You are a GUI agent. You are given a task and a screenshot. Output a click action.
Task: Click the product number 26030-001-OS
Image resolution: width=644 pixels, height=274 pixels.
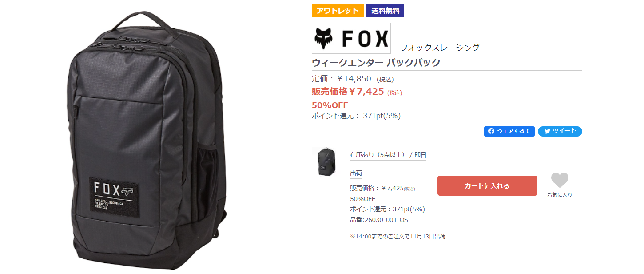tap(379, 220)
